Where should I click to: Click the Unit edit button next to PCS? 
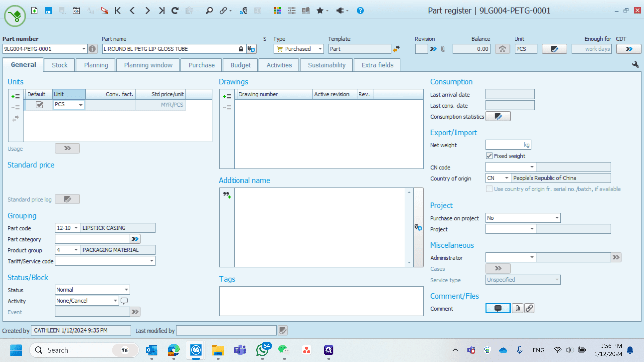click(x=554, y=49)
